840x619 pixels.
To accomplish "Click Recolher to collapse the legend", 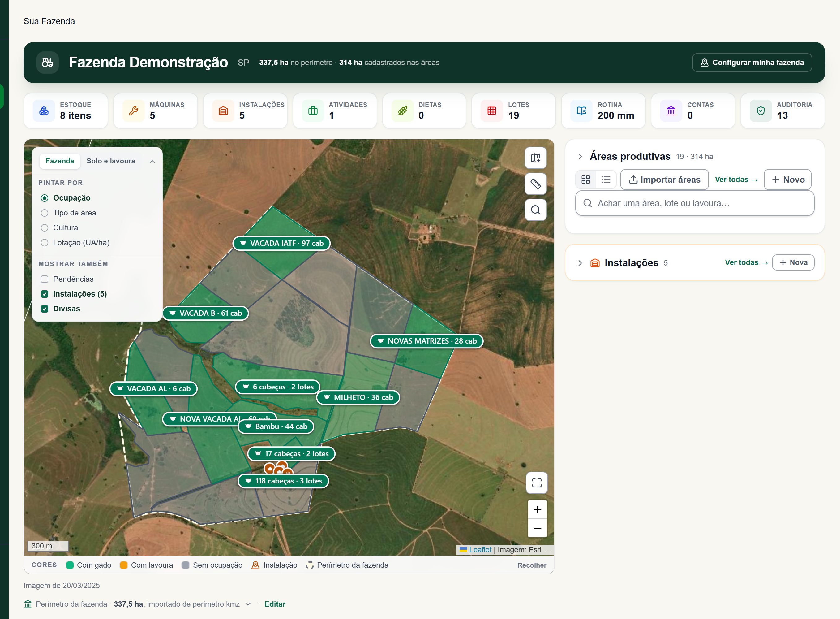I will pos(532,565).
